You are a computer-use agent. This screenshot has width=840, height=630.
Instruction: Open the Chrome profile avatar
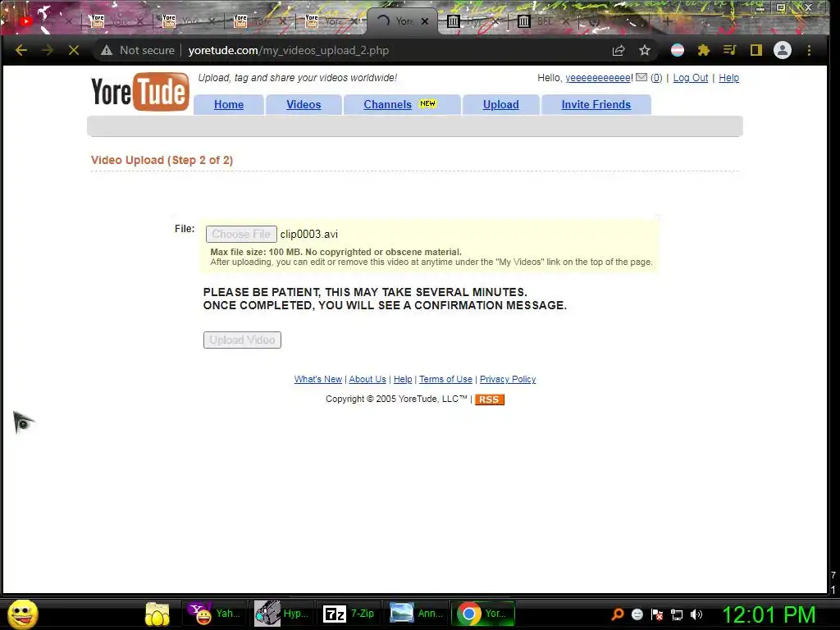pyautogui.click(x=782, y=50)
